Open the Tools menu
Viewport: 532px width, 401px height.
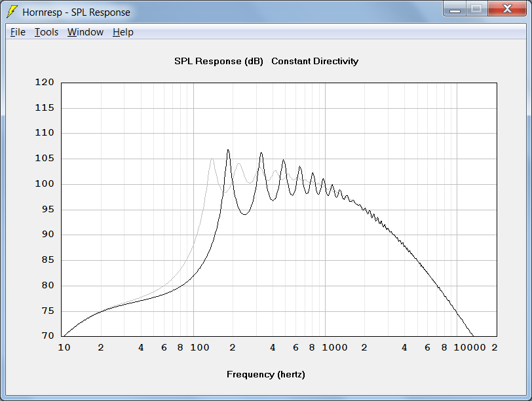47,32
